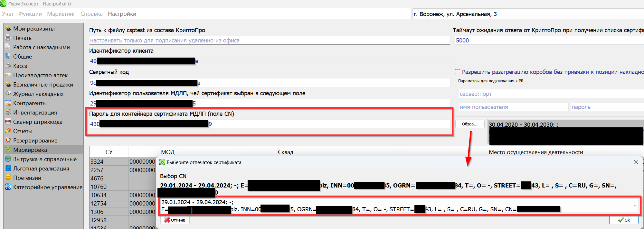Open the Мои реквизиты settings icon
This screenshot has width=644, height=229.
(x=8, y=28)
